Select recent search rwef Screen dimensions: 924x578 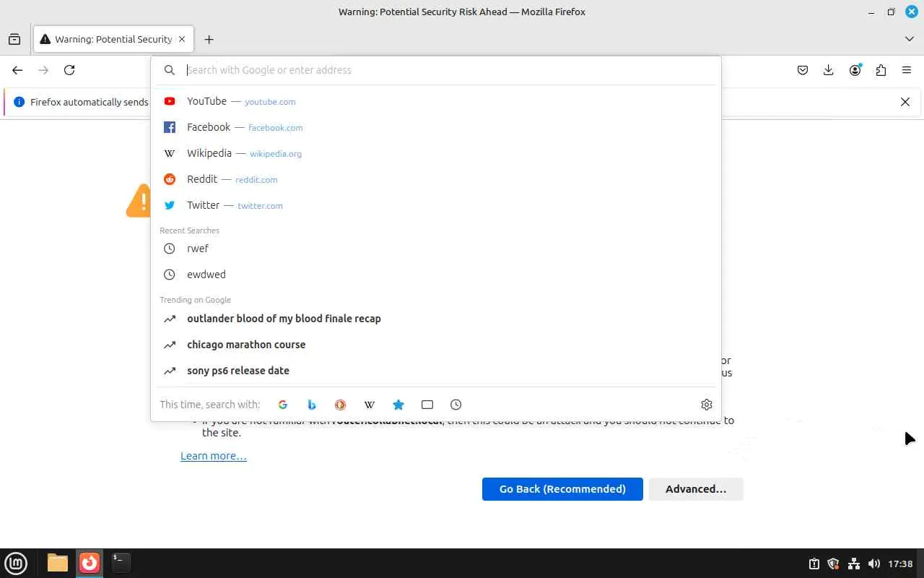[436, 249]
